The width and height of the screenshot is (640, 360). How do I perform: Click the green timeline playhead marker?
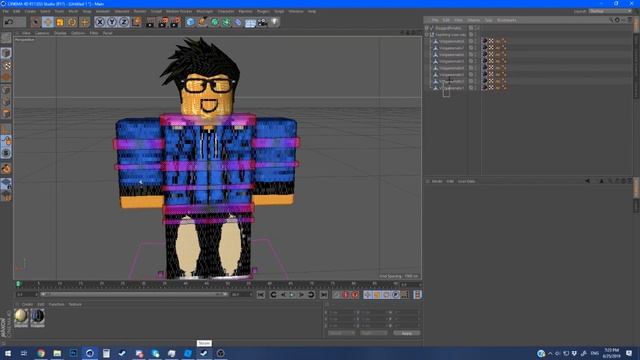(18, 284)
